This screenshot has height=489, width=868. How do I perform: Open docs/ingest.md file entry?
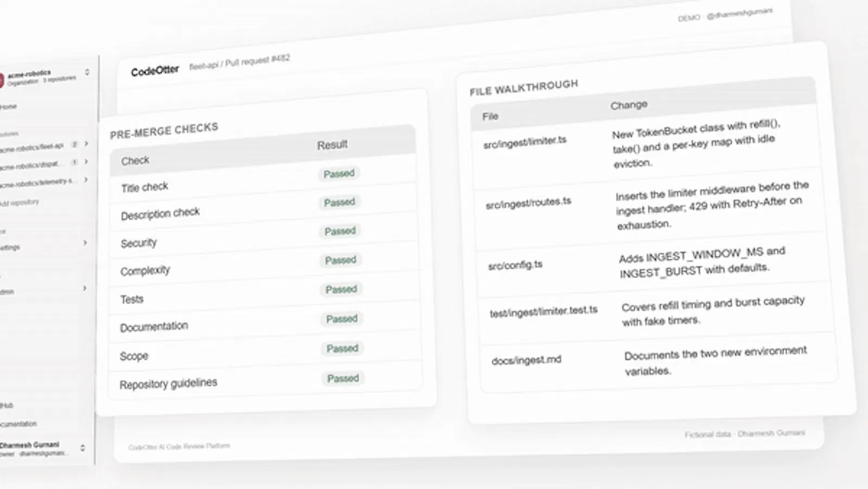(526, 360)
